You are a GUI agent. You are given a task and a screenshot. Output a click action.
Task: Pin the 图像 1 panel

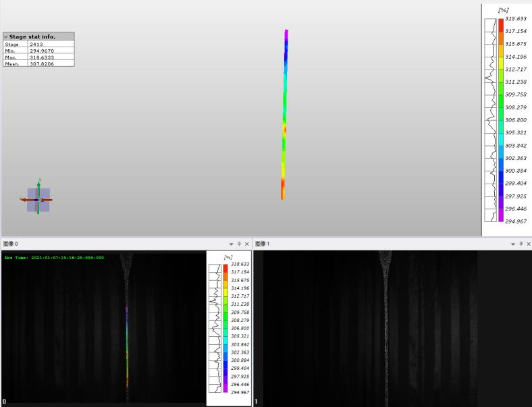click(x=521, y=244)
